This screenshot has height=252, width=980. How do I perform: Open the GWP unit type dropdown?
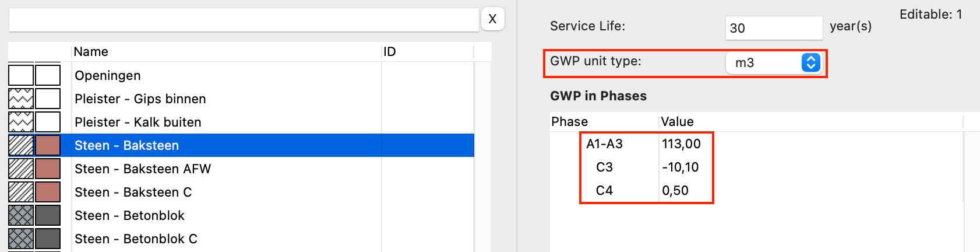[x=773, y=62]
